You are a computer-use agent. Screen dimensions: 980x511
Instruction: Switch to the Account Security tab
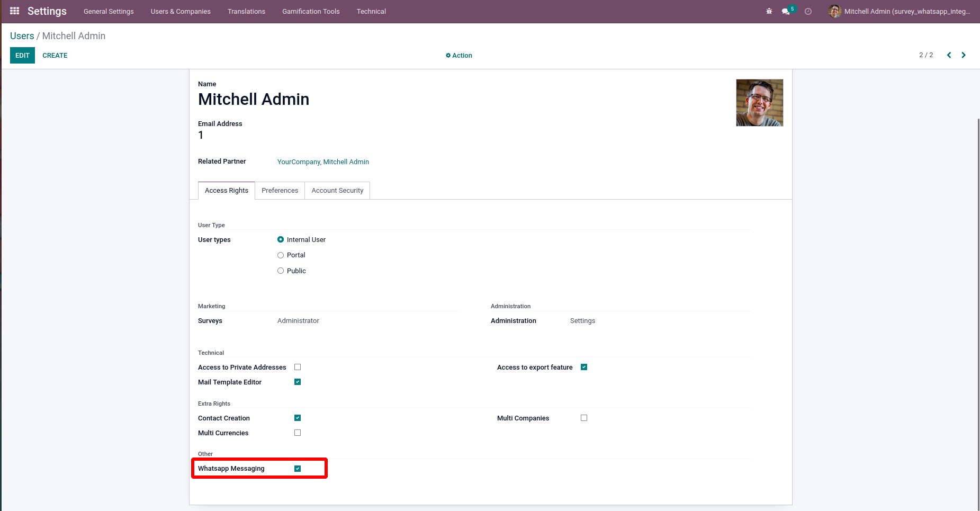tap(337, 191)
